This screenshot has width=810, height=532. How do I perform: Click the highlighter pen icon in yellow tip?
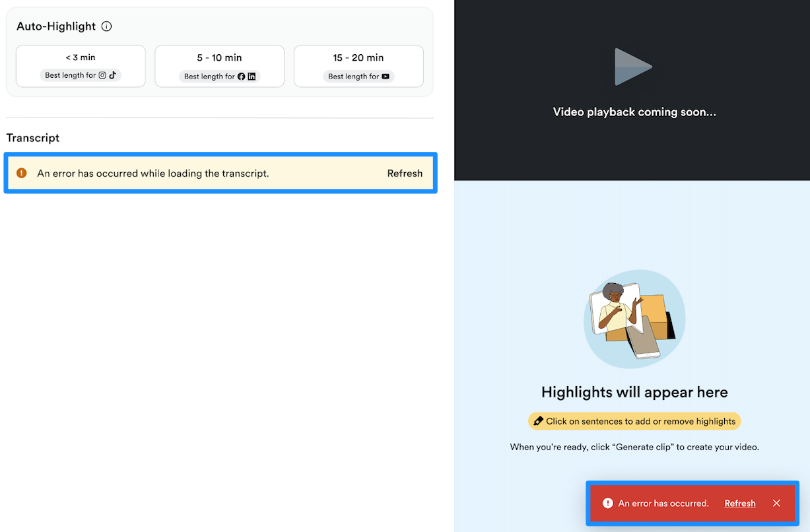tap(538, 421)
